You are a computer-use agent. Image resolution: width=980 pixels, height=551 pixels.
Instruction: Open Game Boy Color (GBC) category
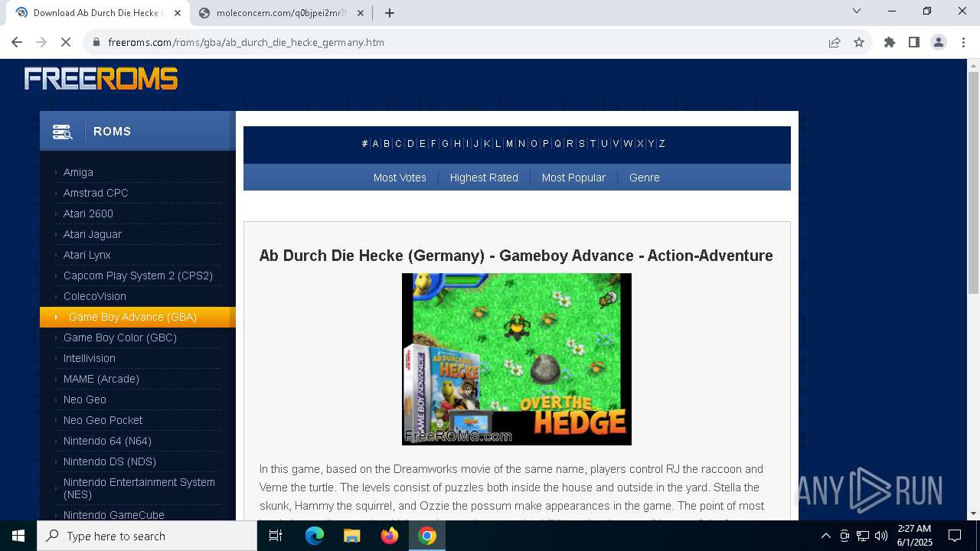tap(120, 337)
